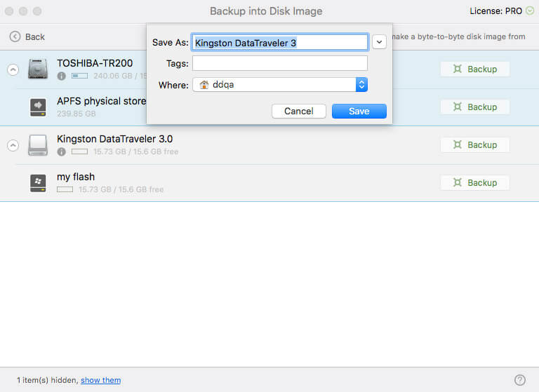
Task: Select the 'APFS physical store' row text
Action: [101, 102]
